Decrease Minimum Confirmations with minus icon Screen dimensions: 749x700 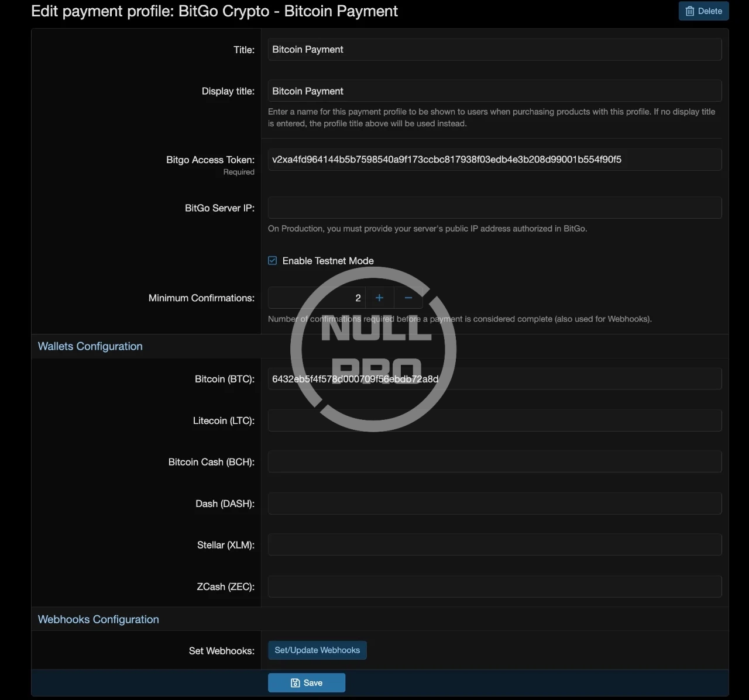click(408, 298)
